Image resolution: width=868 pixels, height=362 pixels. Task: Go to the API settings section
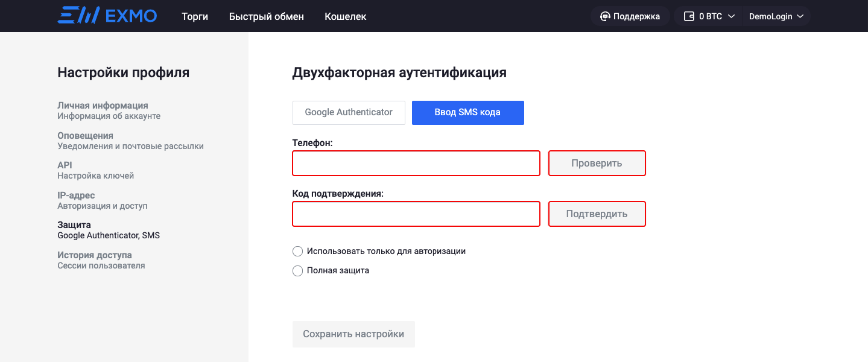(x=65, y=165)
